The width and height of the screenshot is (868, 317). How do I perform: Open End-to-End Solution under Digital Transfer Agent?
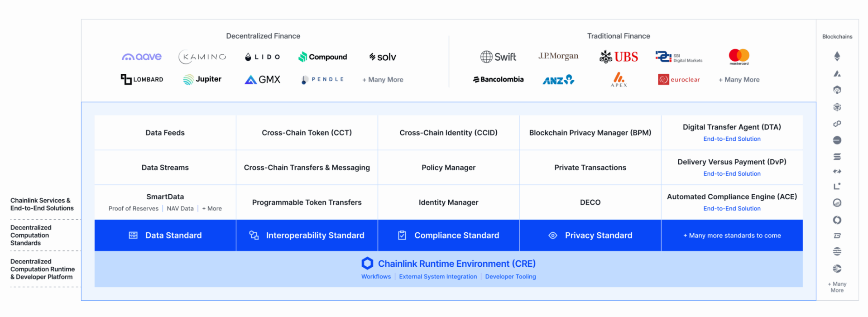732,139
